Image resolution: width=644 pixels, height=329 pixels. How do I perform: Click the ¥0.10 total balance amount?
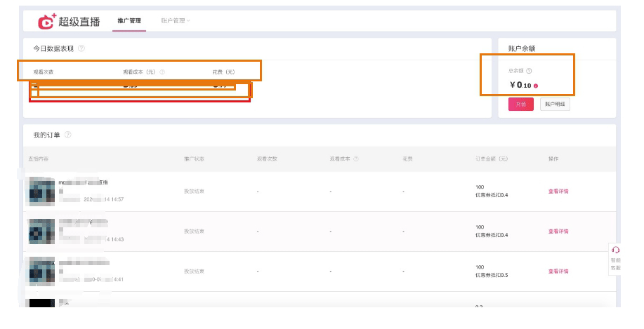click(520, 86)
